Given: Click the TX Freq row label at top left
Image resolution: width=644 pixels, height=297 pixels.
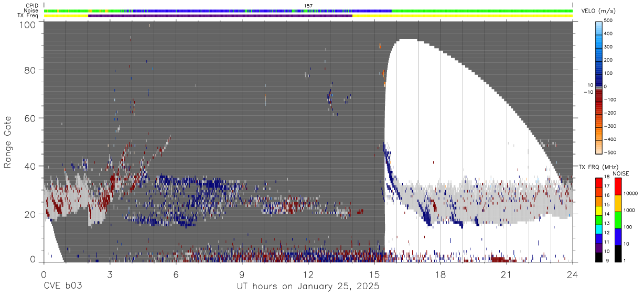Looking at the screenshot, I should (x=28, y=16).
